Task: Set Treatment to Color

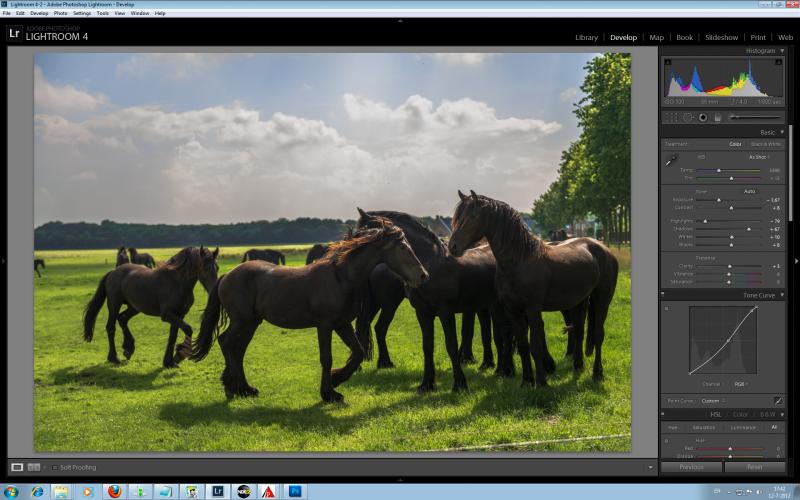Action: click(735, 144)
